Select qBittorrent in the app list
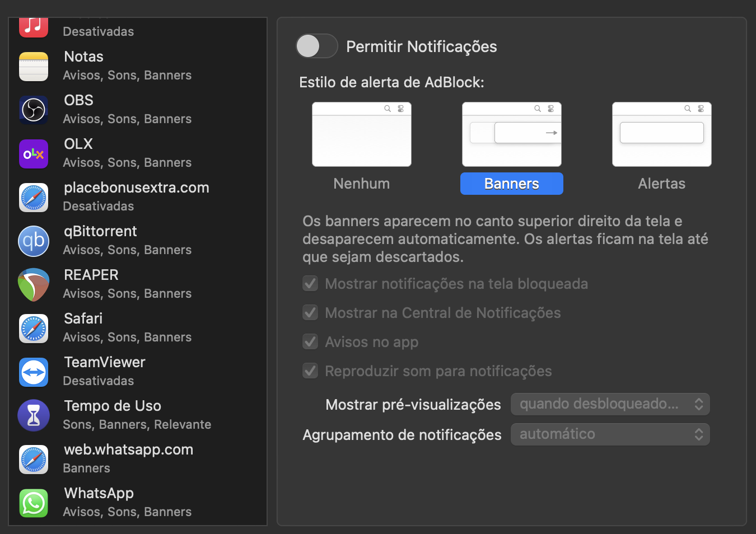 (101, 231)
